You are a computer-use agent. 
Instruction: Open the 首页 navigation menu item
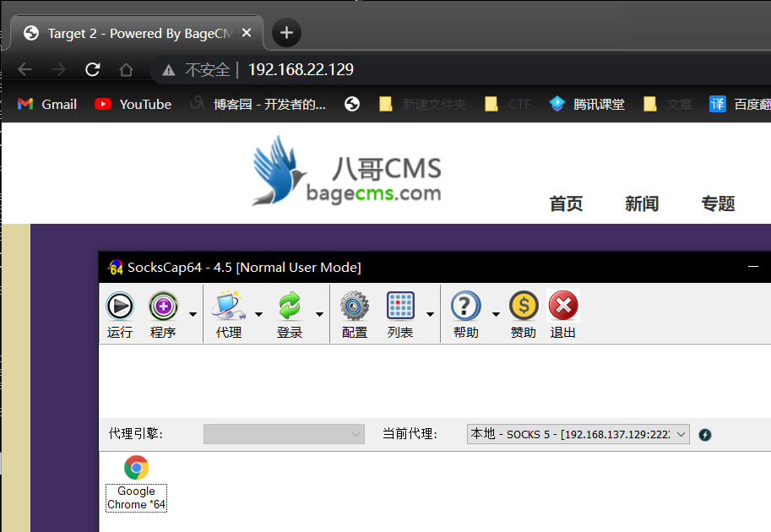[566, 204]
